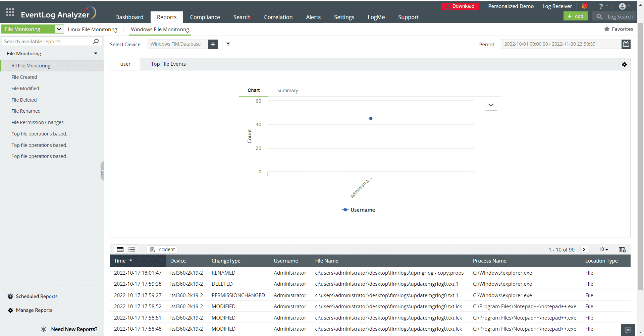Add a device with the plus icon
The height and width of the screenshot is (336, 644).
[213, 44]
